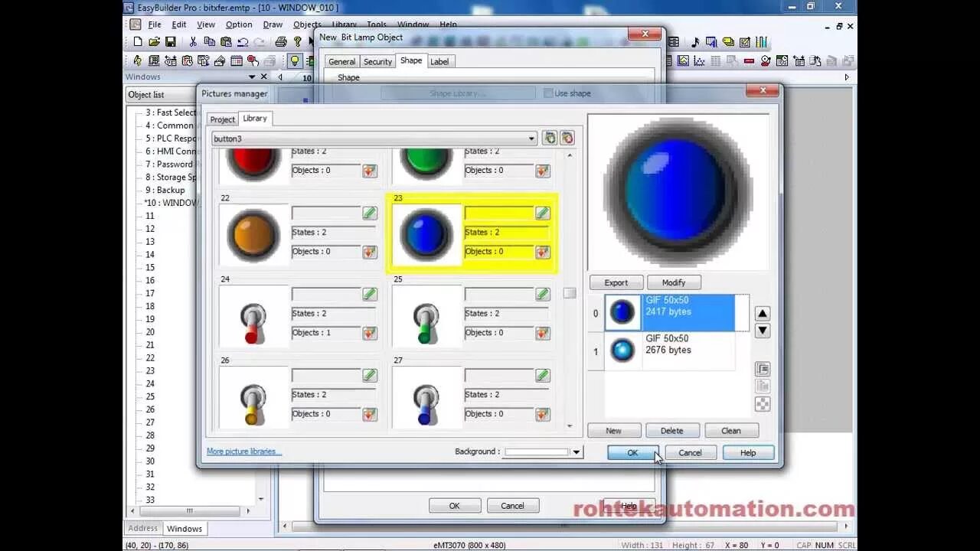Click the yellow label tags toolbar icon

(x=728, y=41)
